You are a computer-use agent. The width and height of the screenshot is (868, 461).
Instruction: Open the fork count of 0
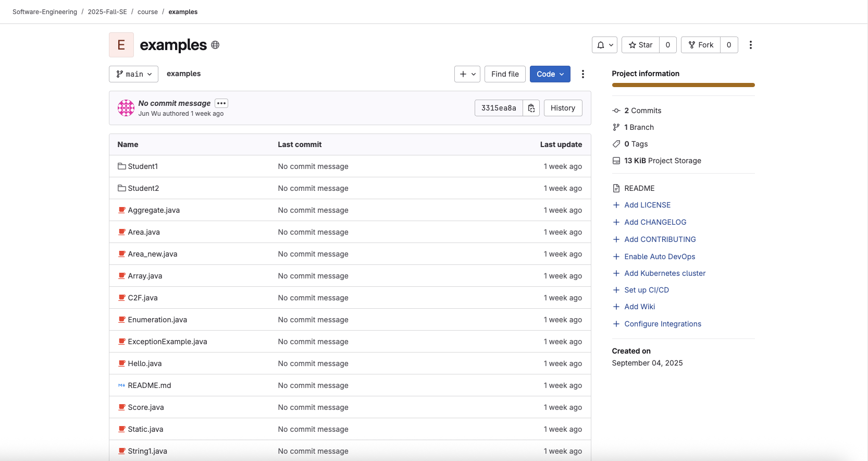[729, 45]
